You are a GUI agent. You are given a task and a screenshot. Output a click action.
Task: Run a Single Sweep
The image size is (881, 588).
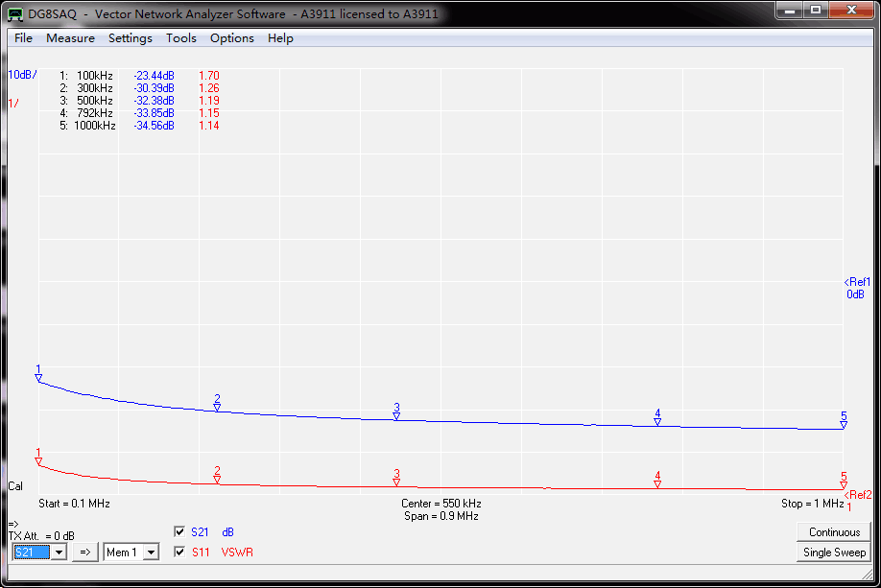point(834,553)
